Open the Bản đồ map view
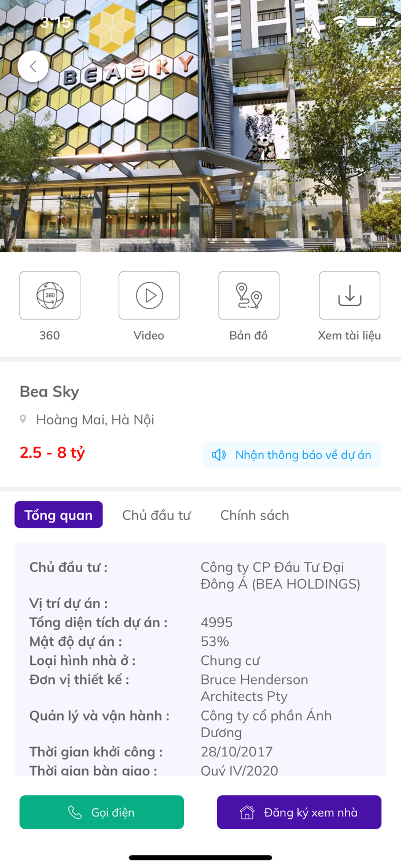Image resolution: width=401 pixels, height=868 pixels. coord(249,295)
